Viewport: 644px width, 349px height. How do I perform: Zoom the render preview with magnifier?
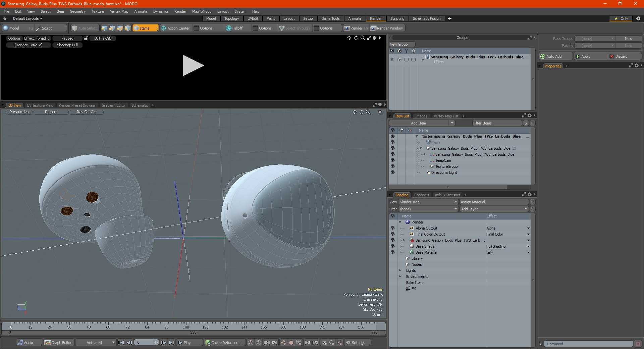(x=363, y=38)
